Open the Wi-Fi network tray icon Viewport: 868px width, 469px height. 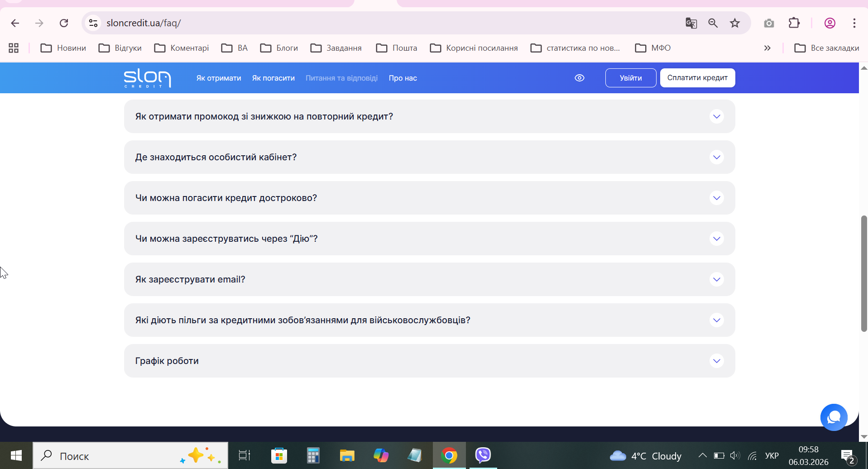click(752, 455)
